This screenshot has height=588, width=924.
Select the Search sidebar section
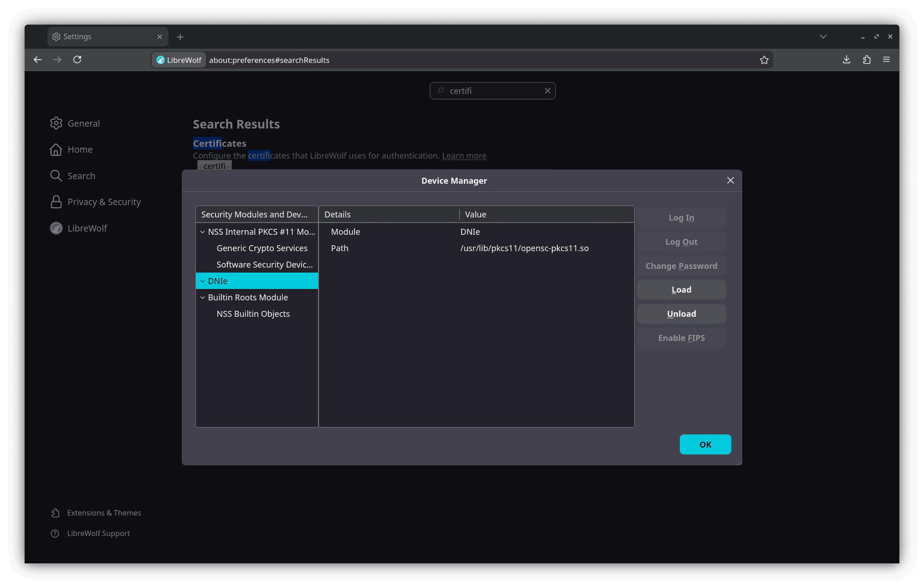[x=82, y=175]
